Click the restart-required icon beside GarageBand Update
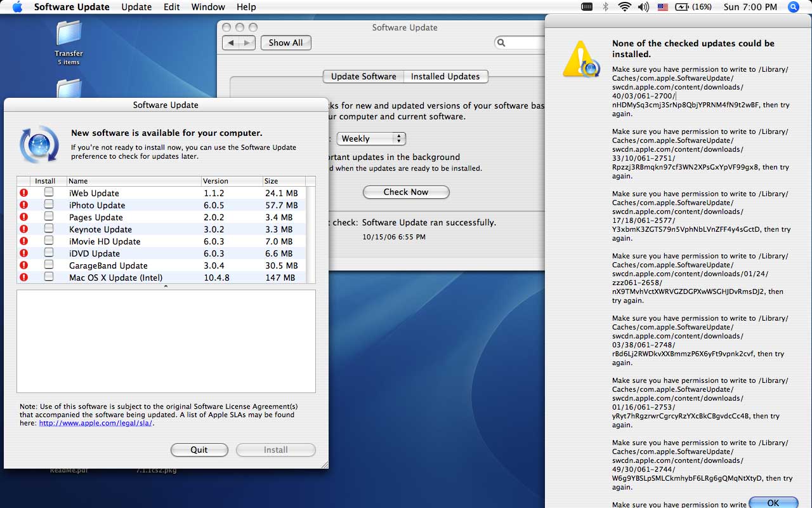 click(x=24, y=265)
